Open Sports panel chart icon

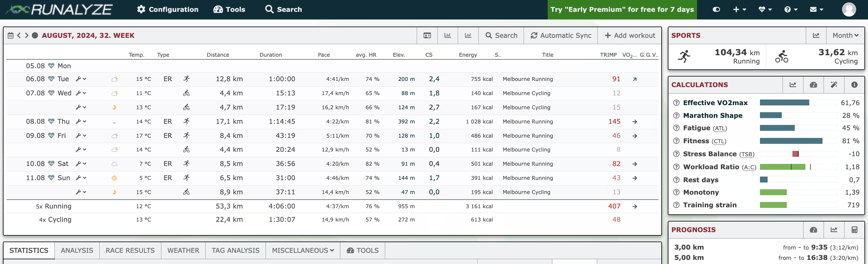click(x=816, y=35)
